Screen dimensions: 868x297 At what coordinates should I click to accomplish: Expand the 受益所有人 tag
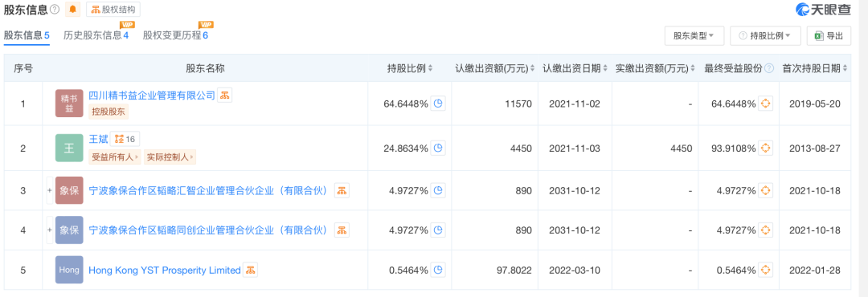(115, 157)
